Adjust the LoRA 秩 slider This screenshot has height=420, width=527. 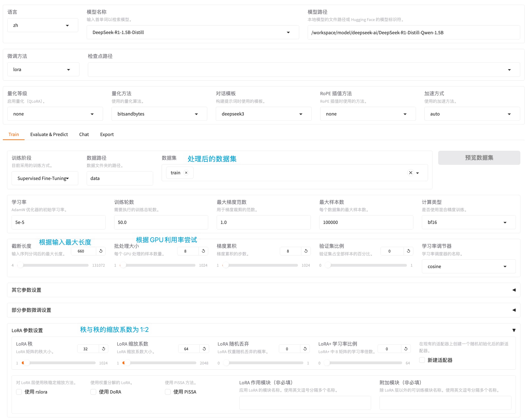coord(59,363)
